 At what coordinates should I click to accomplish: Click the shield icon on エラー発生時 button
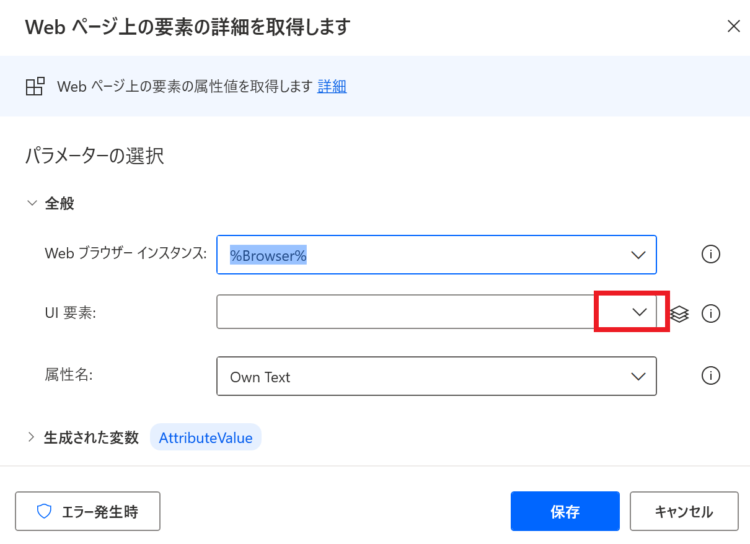point(44,511)
